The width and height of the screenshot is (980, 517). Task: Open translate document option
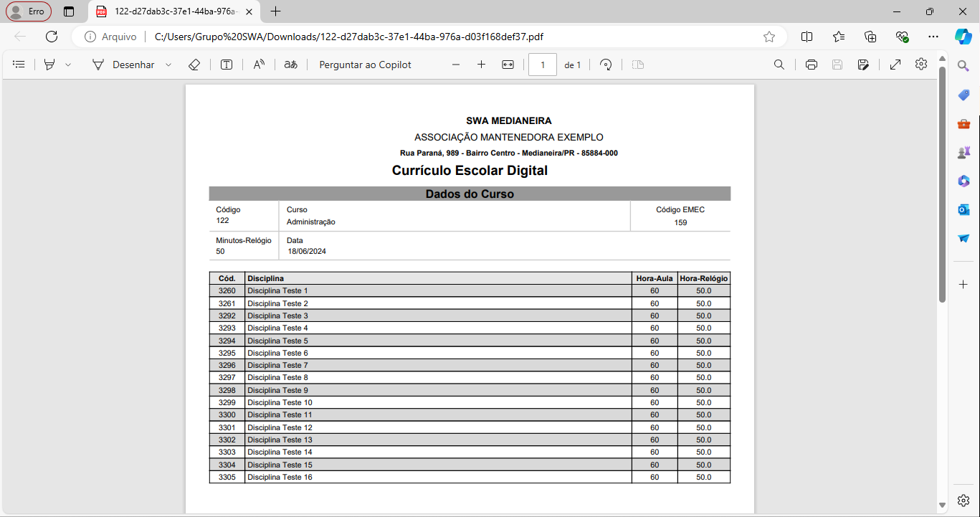click(290, 65)
